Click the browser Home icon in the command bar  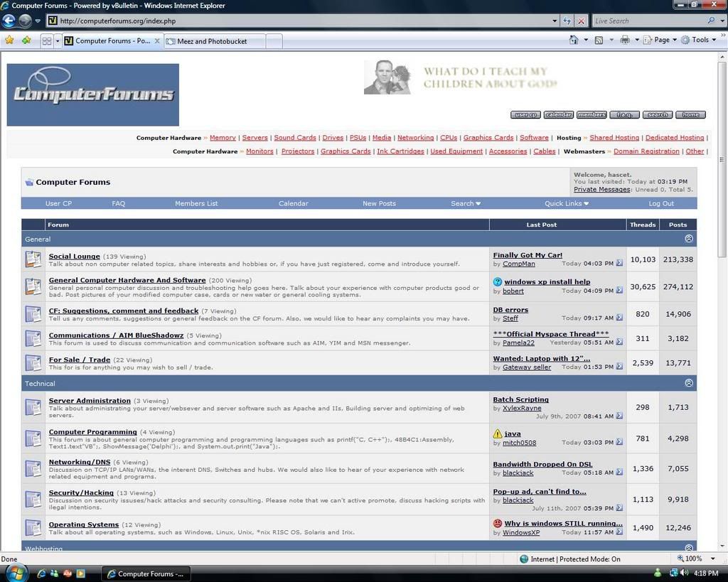[x=574, y=40]
